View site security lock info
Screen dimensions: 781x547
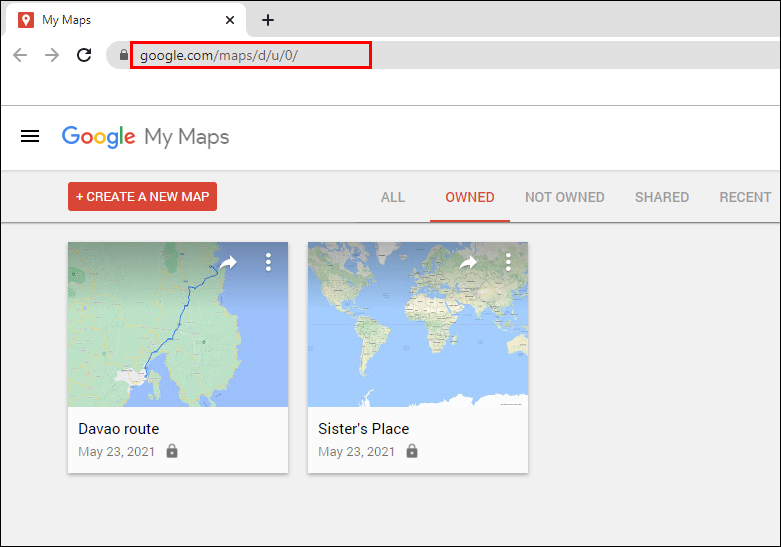point(124,54)
